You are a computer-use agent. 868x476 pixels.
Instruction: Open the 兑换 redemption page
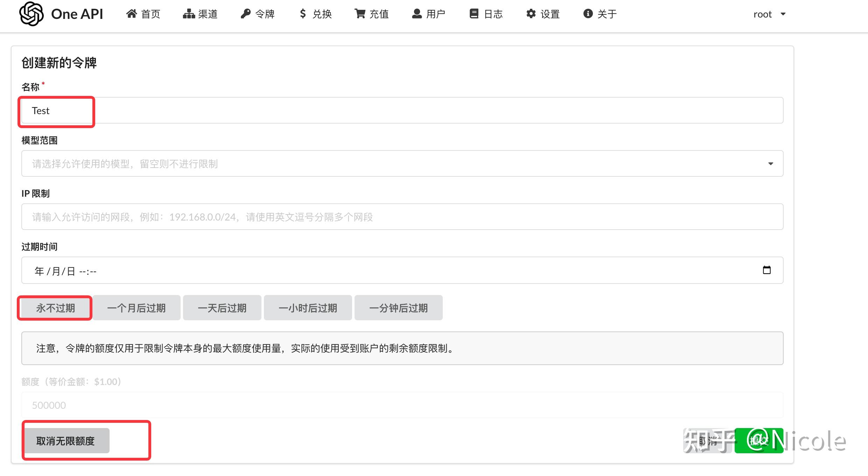tap(315, 14)
